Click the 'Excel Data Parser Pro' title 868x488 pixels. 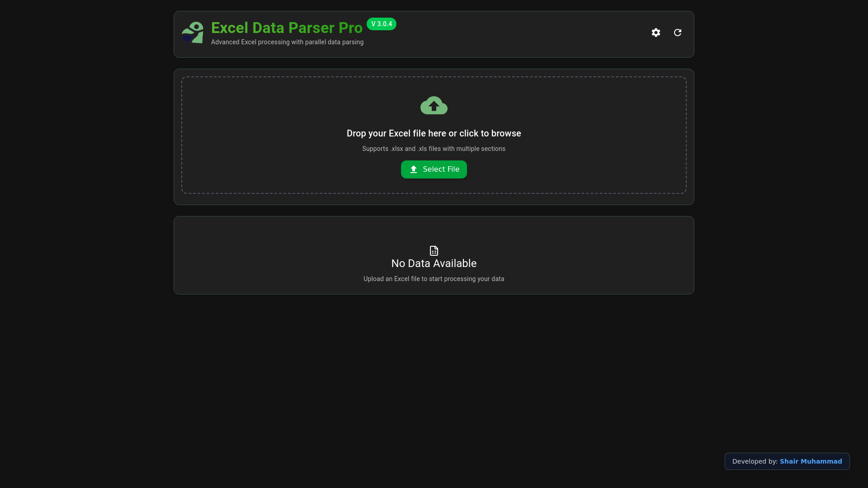tap(287, 28)
